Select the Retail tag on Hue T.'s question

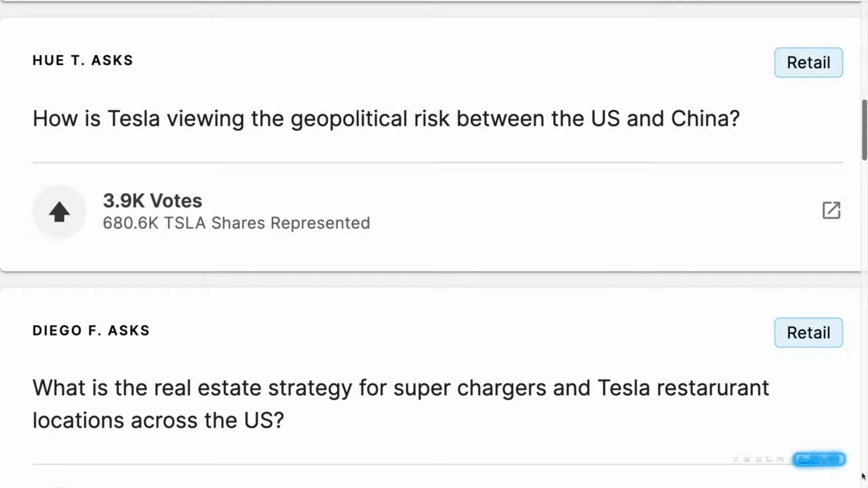[x=808, y=62]
